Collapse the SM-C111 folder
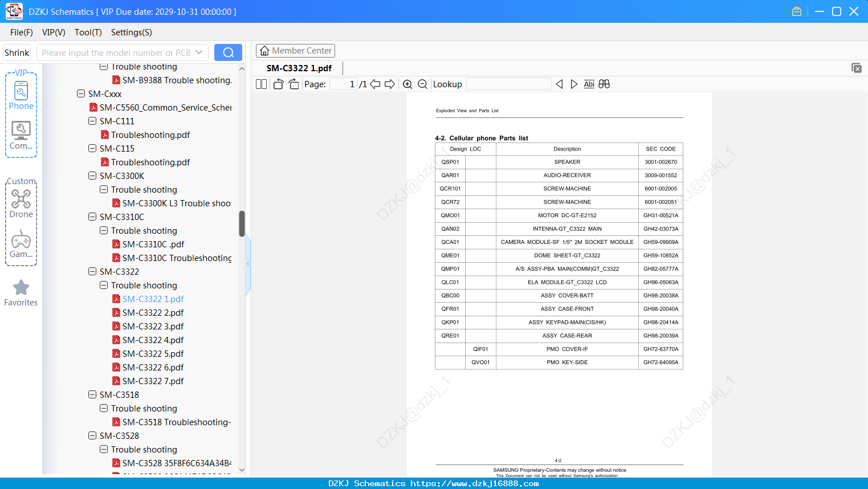This screenshot has width=868, height=489. point(92,121)
